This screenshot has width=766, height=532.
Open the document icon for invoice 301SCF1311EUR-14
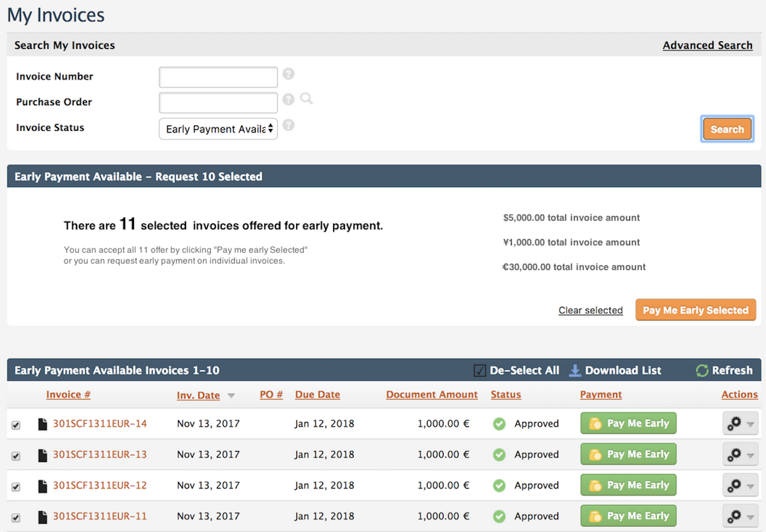42,424
